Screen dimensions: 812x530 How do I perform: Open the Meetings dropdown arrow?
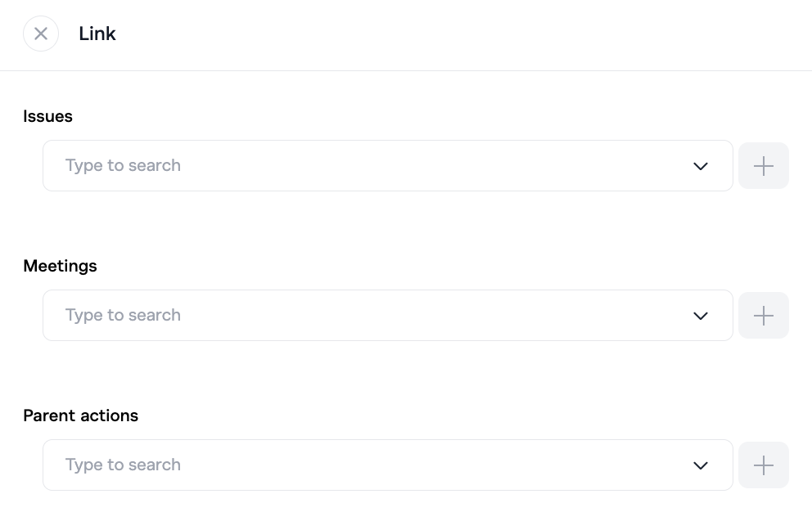(x=701, y=316)
